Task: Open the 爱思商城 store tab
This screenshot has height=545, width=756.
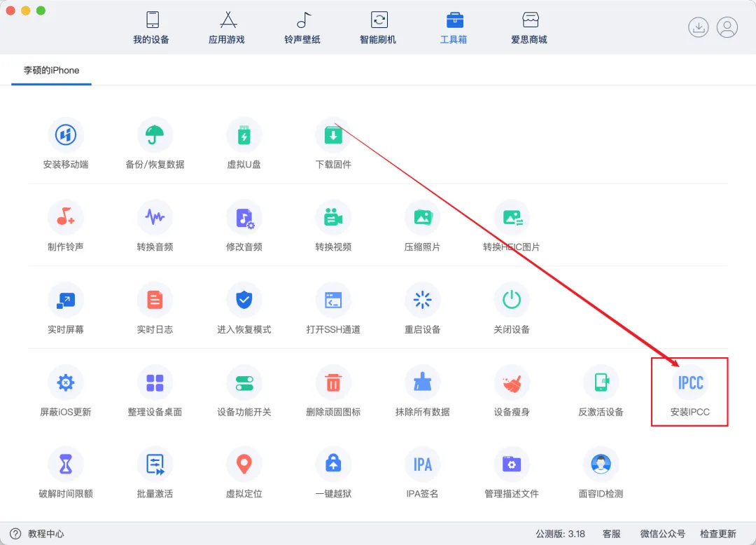Action: [x=529, y=28]
